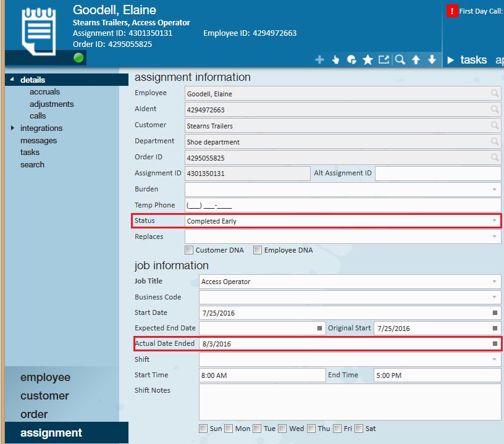Toggle the Sun checkbox

(203, 429)
